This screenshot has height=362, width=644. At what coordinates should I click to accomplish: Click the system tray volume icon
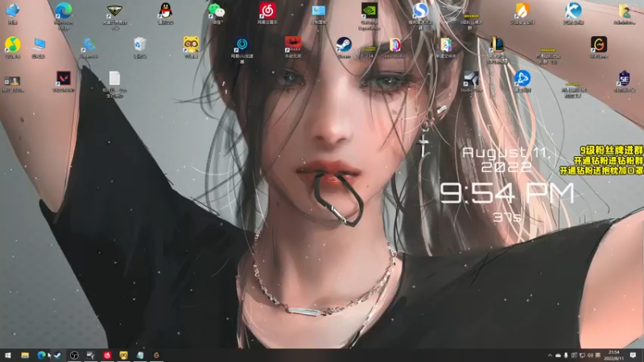coord(590,355)
